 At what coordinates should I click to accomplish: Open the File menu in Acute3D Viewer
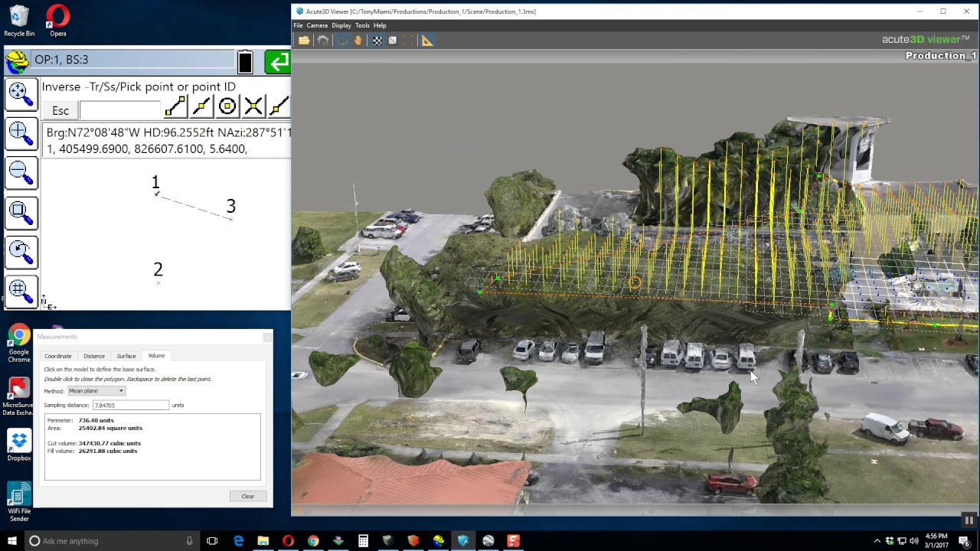(299, 25)
